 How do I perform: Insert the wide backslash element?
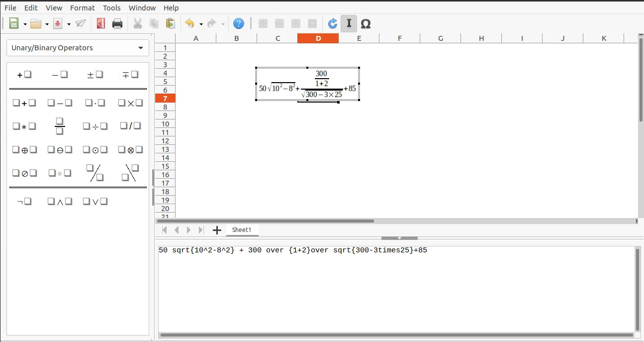130,173
